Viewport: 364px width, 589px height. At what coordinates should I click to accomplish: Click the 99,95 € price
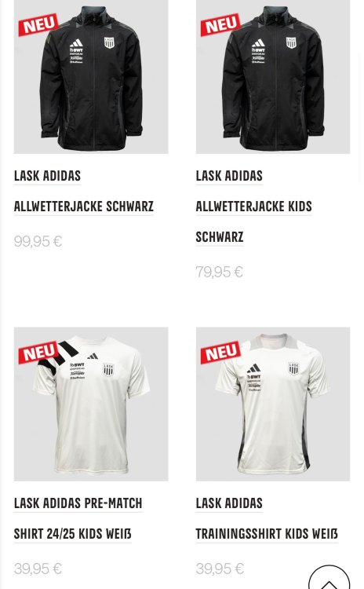click(38, 241)
